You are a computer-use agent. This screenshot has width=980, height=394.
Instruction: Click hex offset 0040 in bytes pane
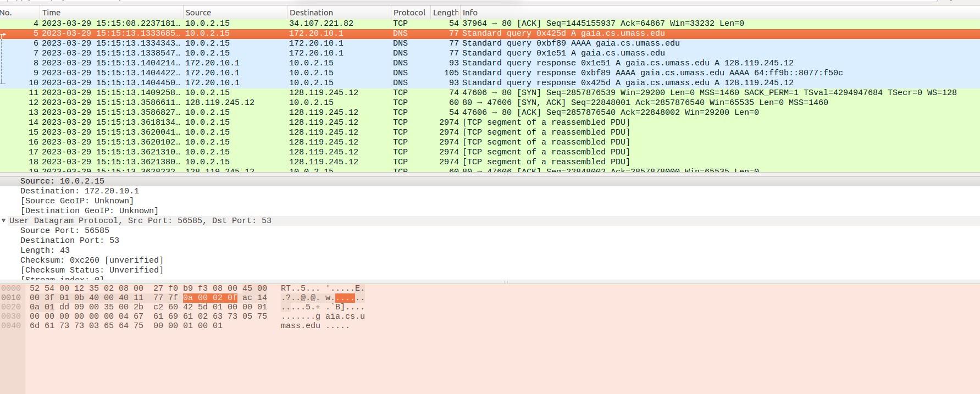11,325
